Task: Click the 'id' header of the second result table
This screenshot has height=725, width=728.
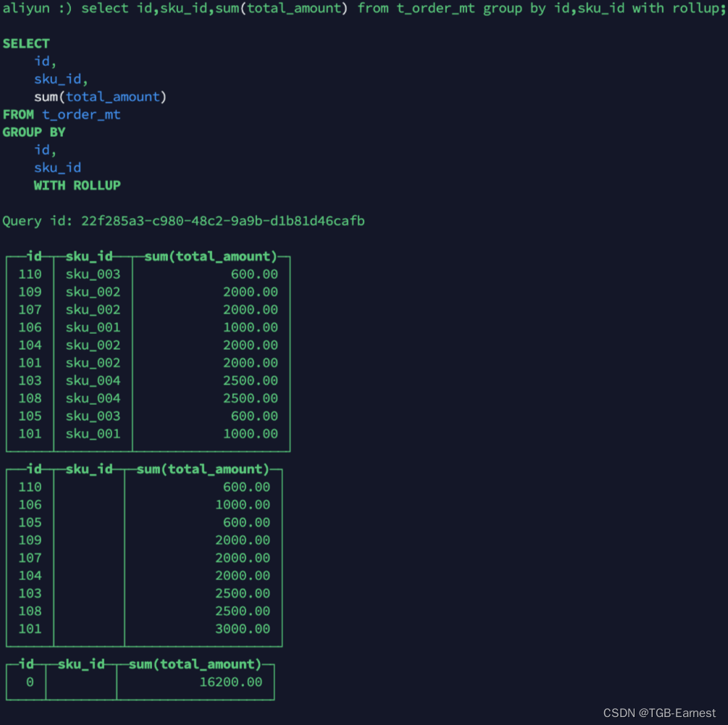Action: (x=34, y=469)
